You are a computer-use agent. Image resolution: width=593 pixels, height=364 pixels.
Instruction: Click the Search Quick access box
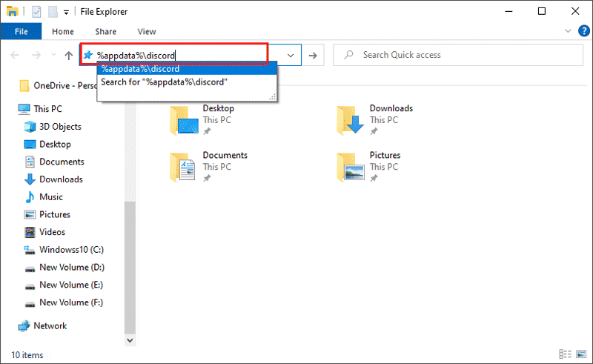(x=458, y=55)
